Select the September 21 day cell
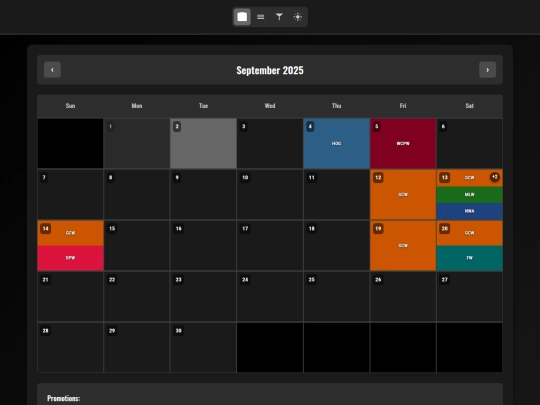The height and width of the screenshot is (405, 540). click(x=70, y=297)
